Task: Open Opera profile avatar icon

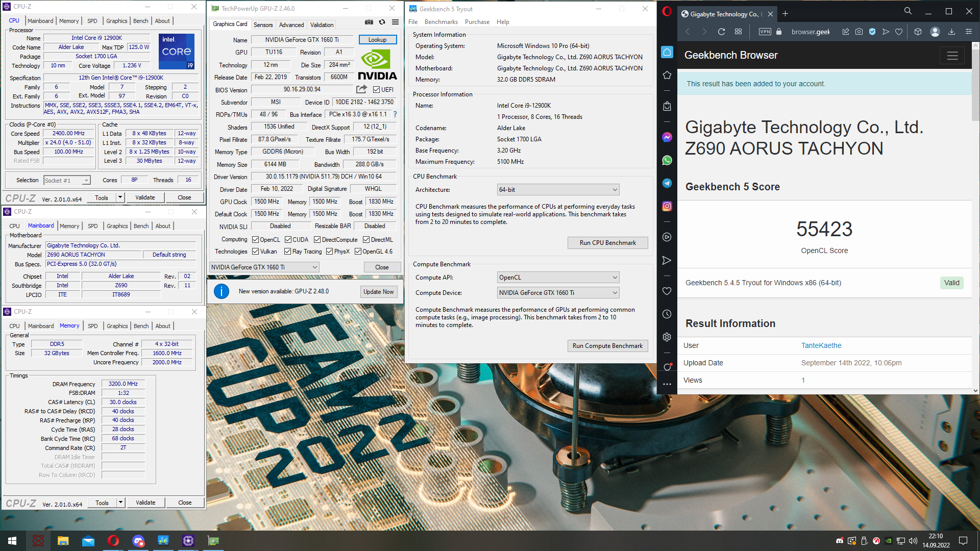Action: pos(935,32)
